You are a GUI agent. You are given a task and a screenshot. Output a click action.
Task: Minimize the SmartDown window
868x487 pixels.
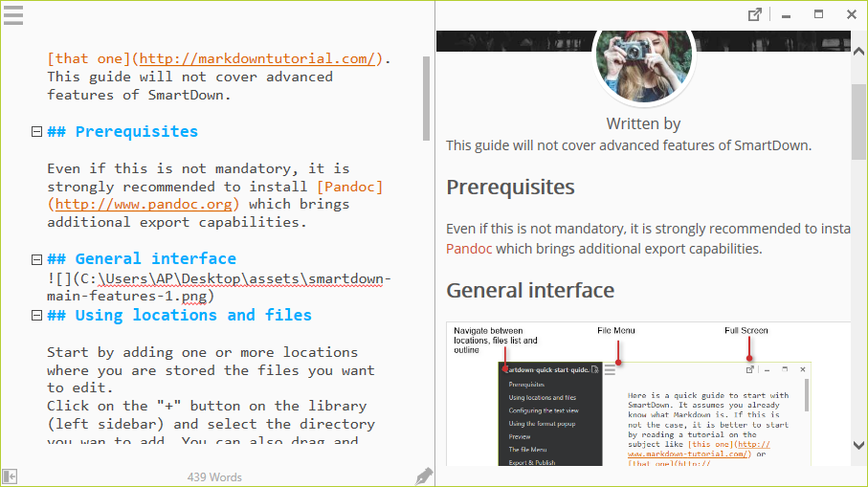786,15
